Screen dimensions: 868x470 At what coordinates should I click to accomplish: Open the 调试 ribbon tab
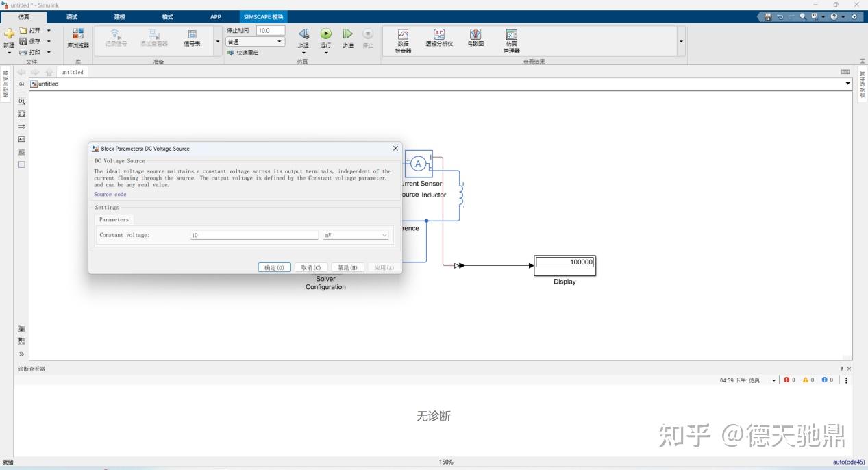point(71,16)
